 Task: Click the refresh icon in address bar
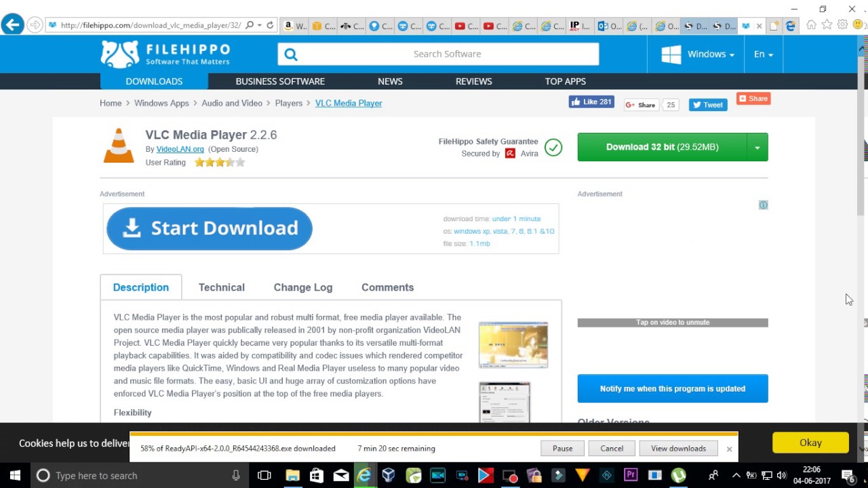point(270,25)
